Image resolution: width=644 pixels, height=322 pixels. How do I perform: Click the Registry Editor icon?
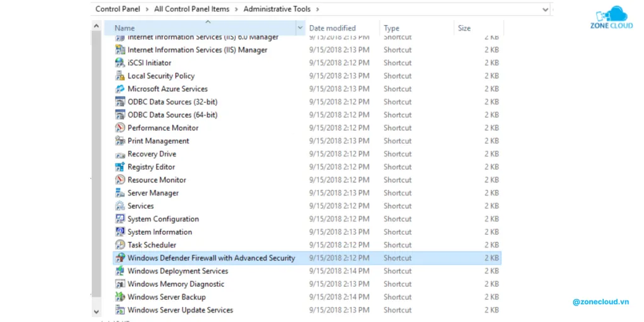[x=120, y=167]
